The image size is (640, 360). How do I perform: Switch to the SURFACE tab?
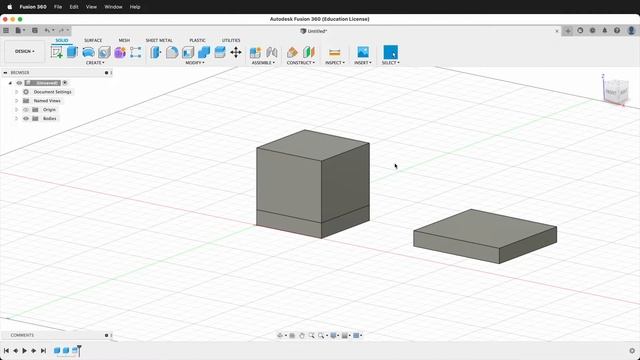(x=93, y=40)
